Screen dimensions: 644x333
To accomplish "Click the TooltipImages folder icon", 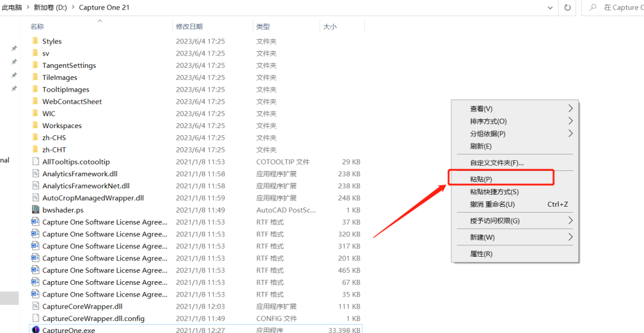I will click(x=35, y=89).
